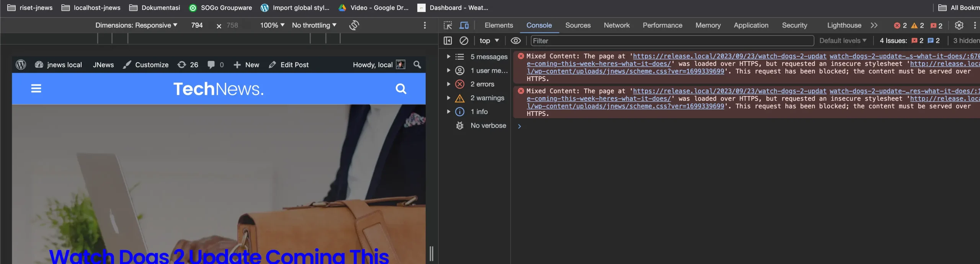Click the WordPress logo in admin bar
This screenshot has width=980, height=264.
tap(21, 65)
